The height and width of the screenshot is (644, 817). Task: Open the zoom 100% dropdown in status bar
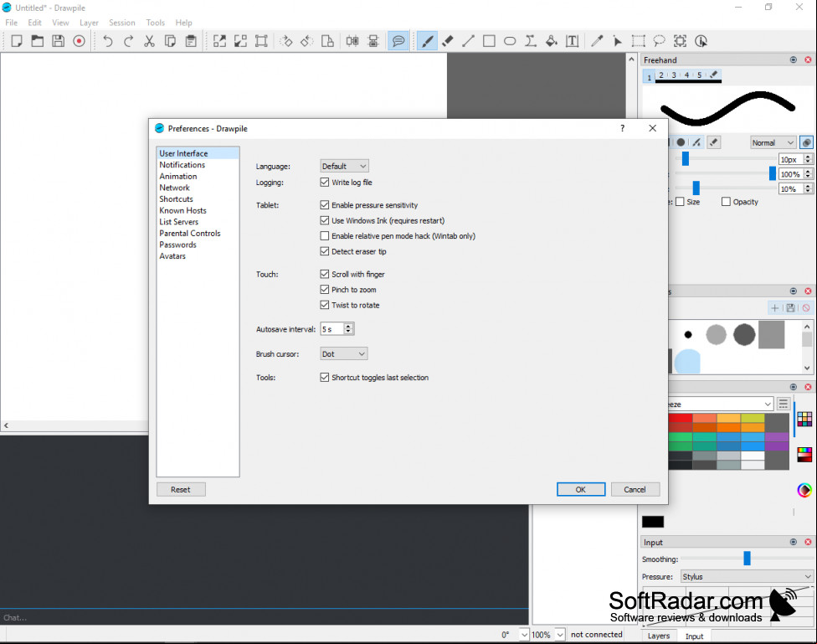pos(560,635)
